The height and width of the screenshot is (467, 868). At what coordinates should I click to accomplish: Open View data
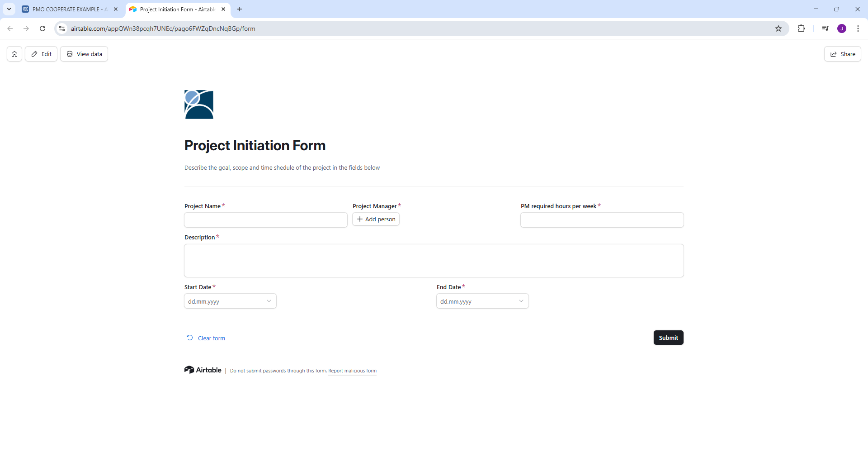[84, 54]
